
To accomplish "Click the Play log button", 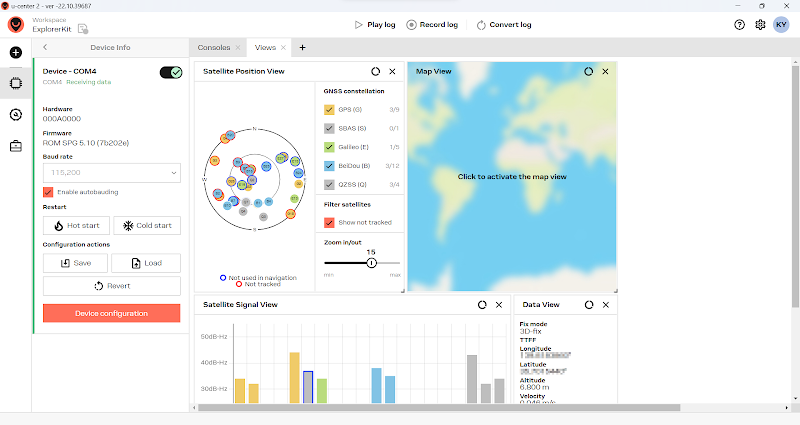I will pyautogui.click(x=375, y=24).
